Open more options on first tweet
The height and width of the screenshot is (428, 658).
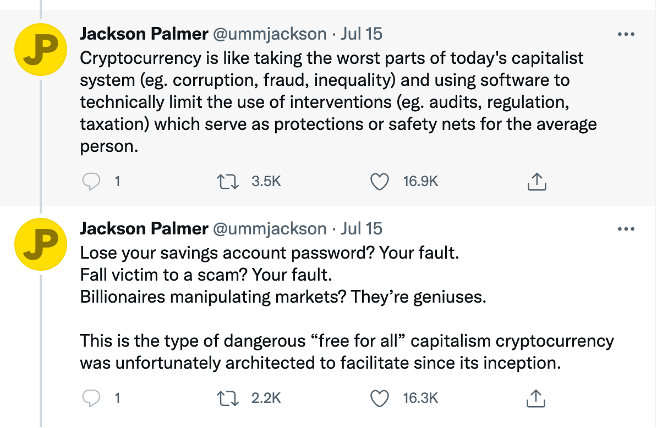pyautogui.click(x=626, y=34)
